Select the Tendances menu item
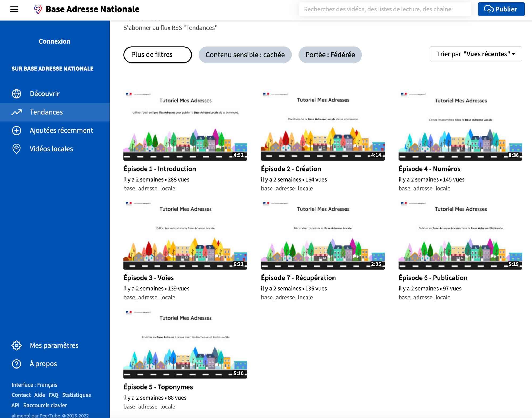 (55, 112)
